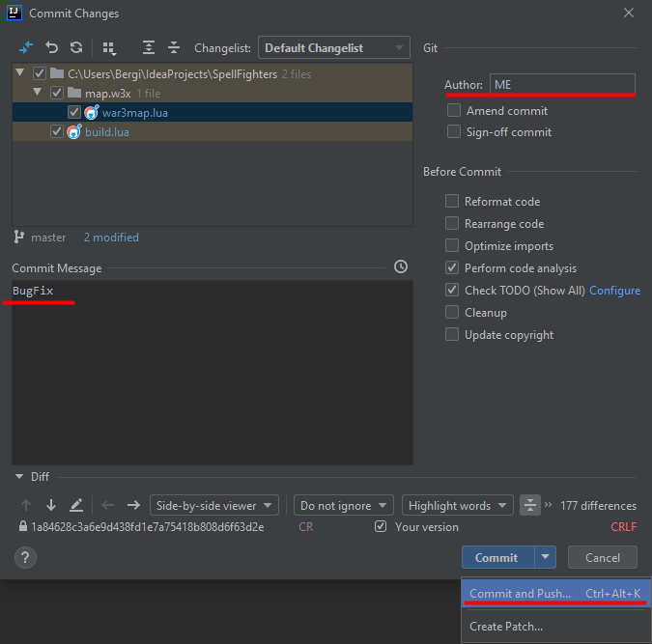Open the Default Changelist dropdown

point(334,48)
